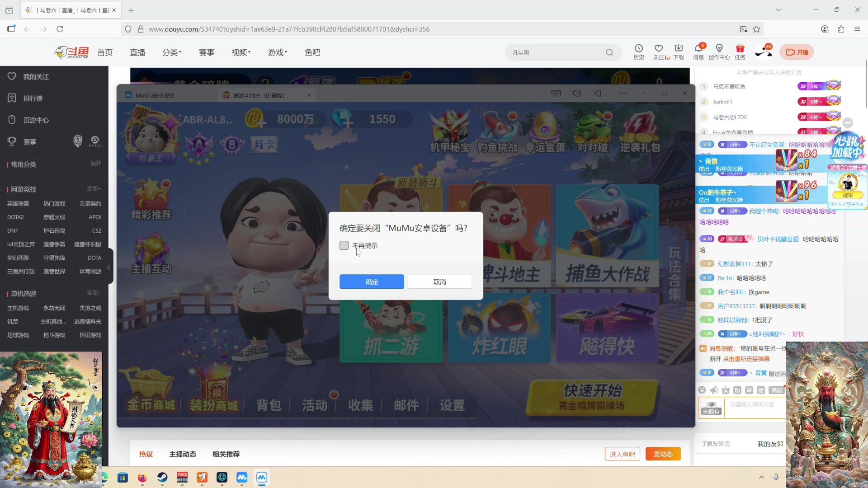Screen dimensions: 868x488
Task: Toggle the 粉 fan filter button
Action: pos(737,390)
